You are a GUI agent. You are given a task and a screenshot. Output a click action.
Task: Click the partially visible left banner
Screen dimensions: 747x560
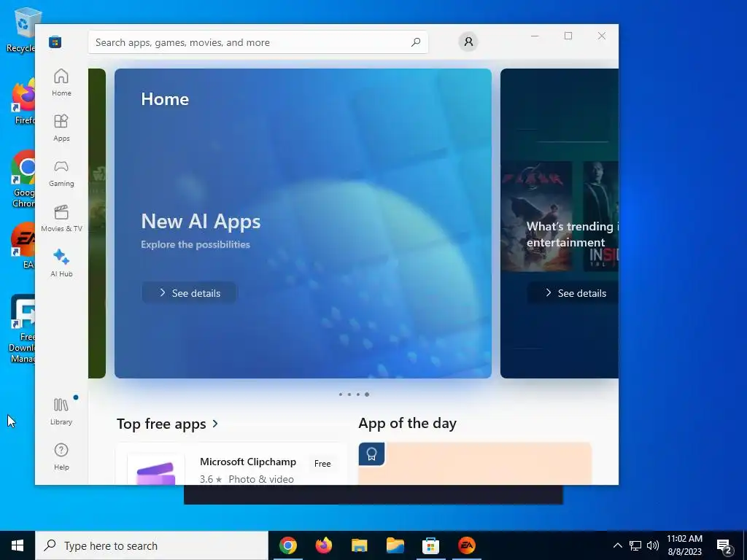tap(97, 223)
